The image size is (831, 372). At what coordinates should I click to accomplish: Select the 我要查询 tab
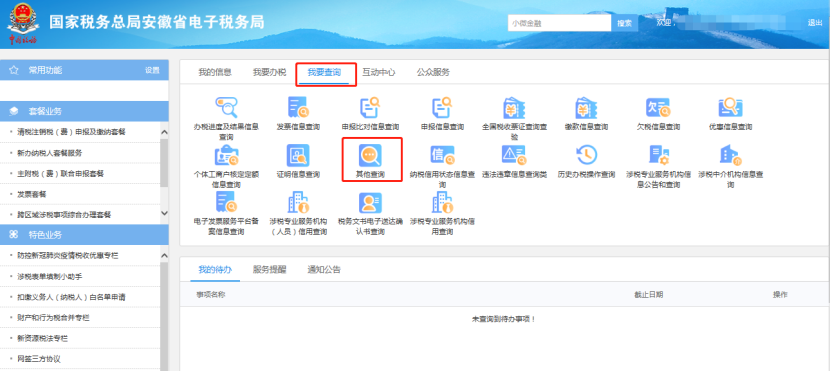pos(324,73)
